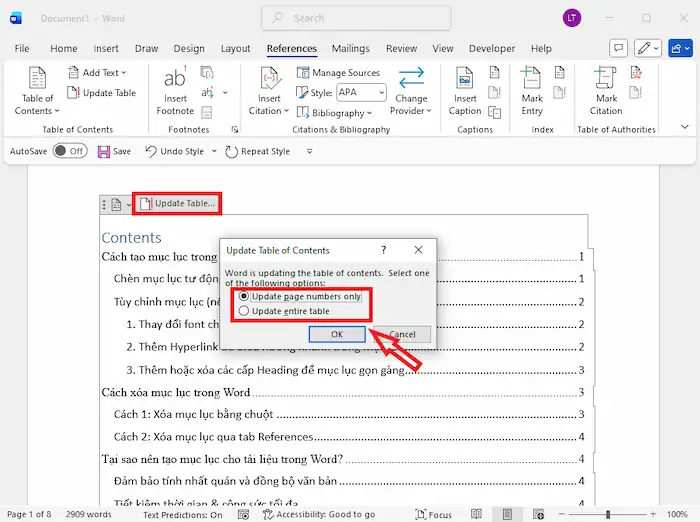This screenshot has width=700, height=522.
Task: Click the Change Provider icon
Action: [x=410, y=80]
